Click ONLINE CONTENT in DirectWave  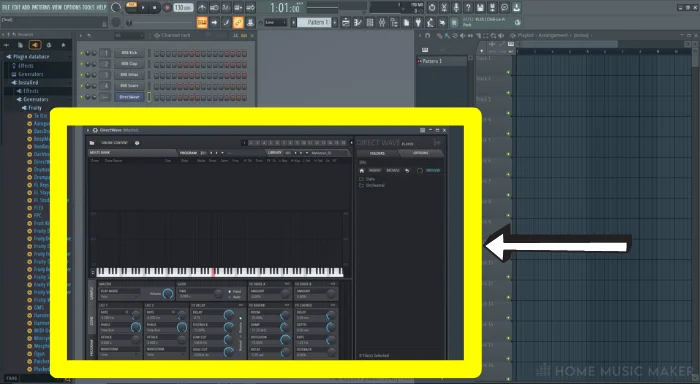click(114, 143)
